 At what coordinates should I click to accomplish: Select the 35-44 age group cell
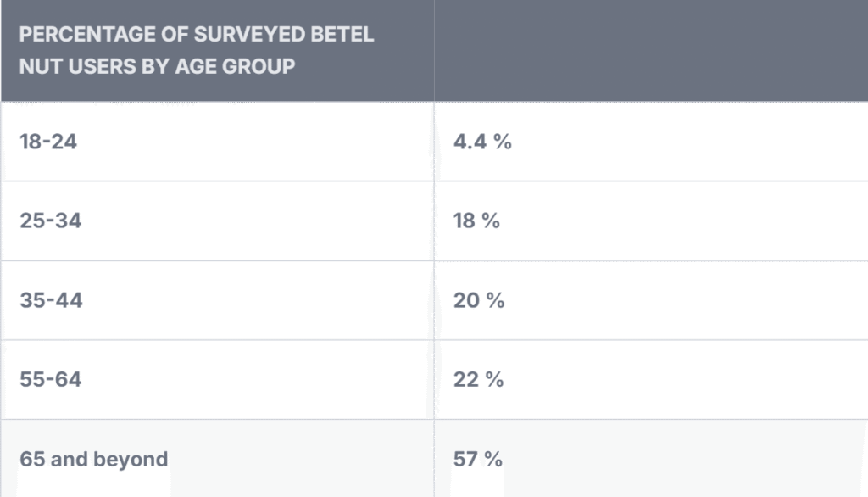click(51, 300)
